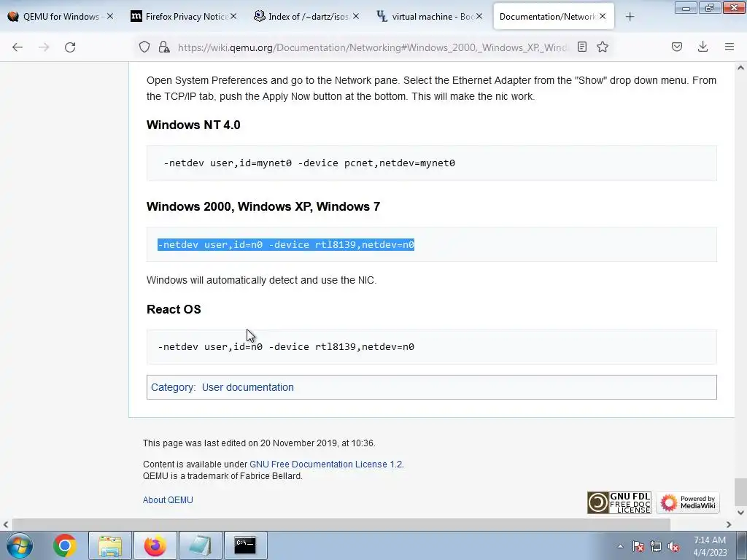The height and width of the screenshot is (560, 747).
Task: Click the highlighted rtl8139 netdev command
Action: pos(286,245)
